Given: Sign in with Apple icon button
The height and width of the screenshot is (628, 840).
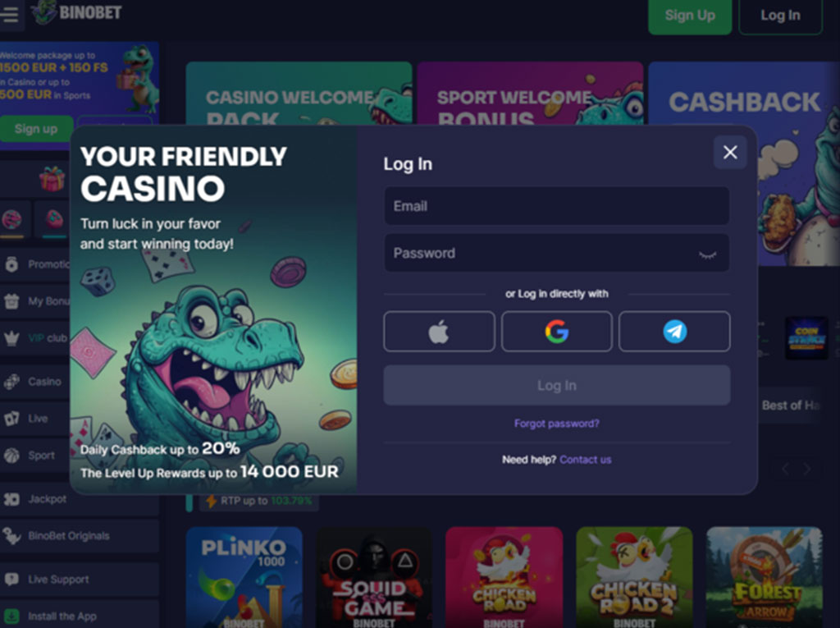Looking at the screenshot, I should (x=439, y=332).
